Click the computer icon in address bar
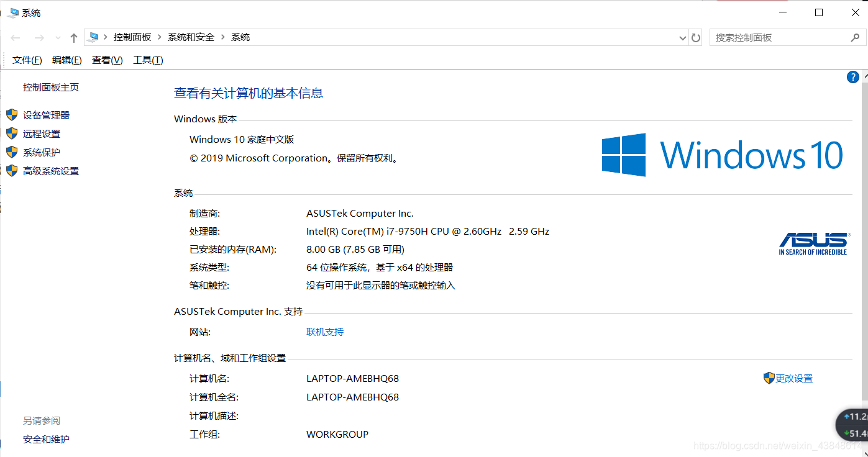Viewport: 868px width, 457px height. (x=93, y=37)
